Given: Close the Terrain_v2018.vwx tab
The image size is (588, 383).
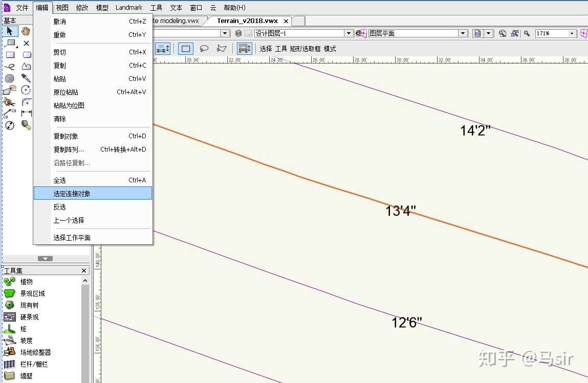Looking at the screenshot, I should click(x=286, y=21).
